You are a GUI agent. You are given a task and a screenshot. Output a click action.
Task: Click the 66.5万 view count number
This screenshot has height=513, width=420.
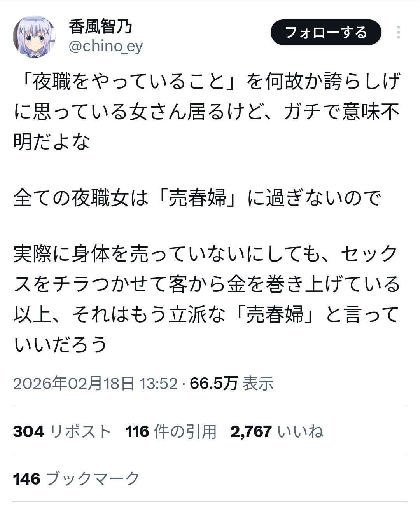(213, 384)
